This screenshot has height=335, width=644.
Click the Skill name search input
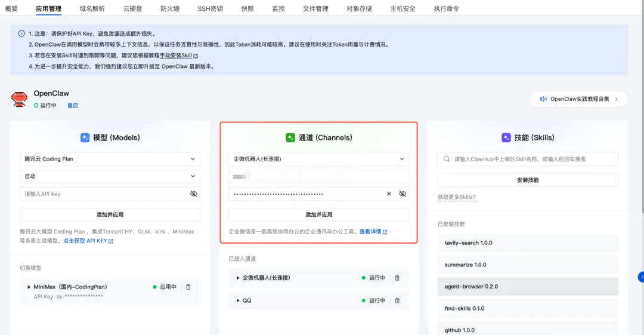point(528,159)
